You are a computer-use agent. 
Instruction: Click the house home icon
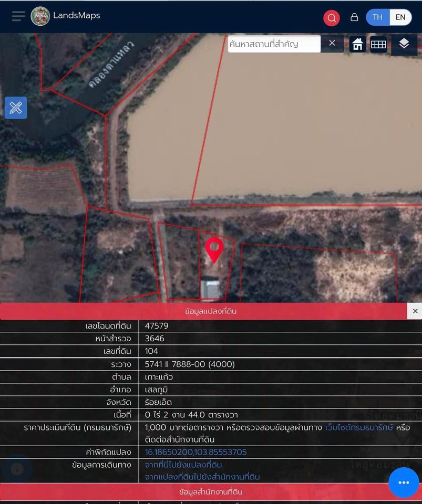357,44
